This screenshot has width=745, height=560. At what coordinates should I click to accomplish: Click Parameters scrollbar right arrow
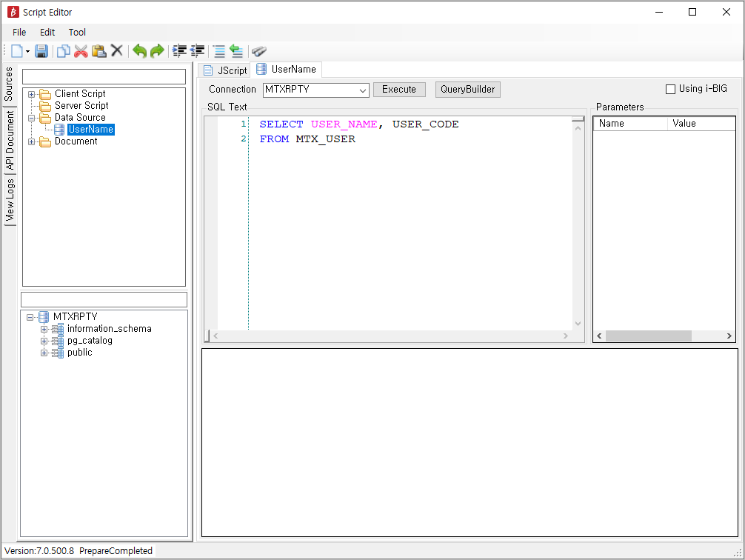pyautogui.click(x=729, y=336)
